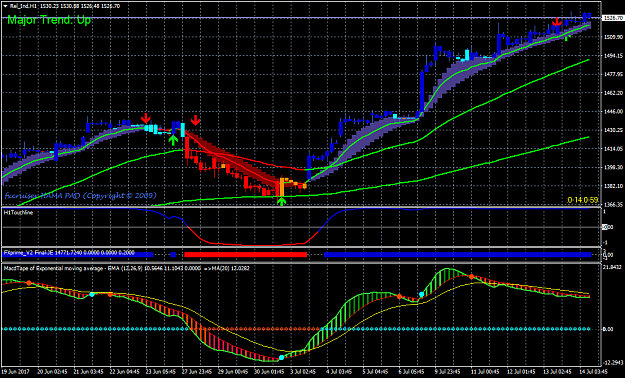Click the red Fxprime histogram bar

(x=246, y=254)
